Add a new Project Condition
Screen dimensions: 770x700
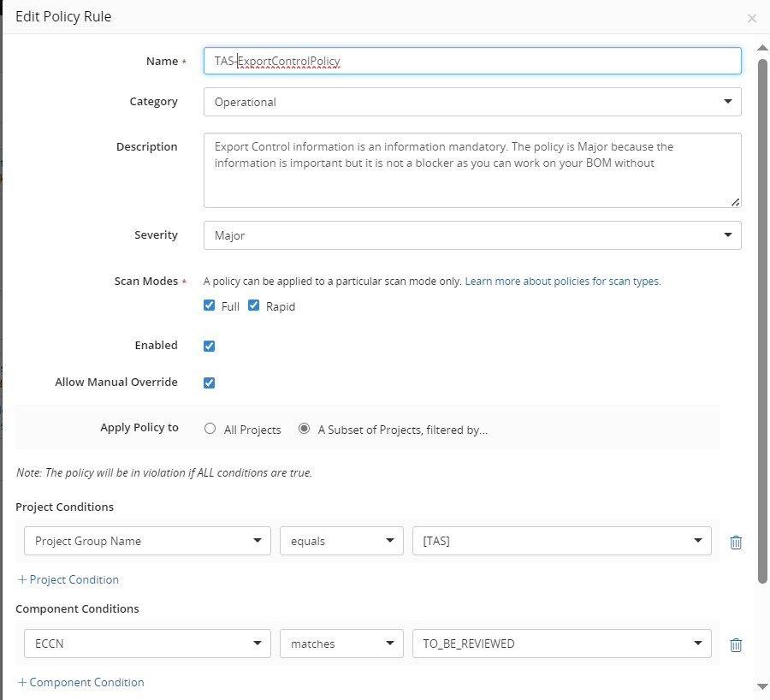click(68, 579)
